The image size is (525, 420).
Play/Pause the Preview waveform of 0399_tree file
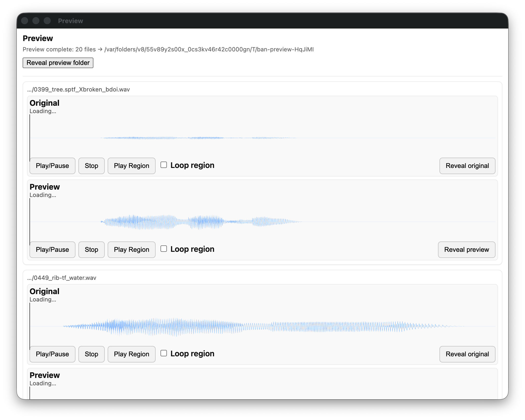pos(52,250)
